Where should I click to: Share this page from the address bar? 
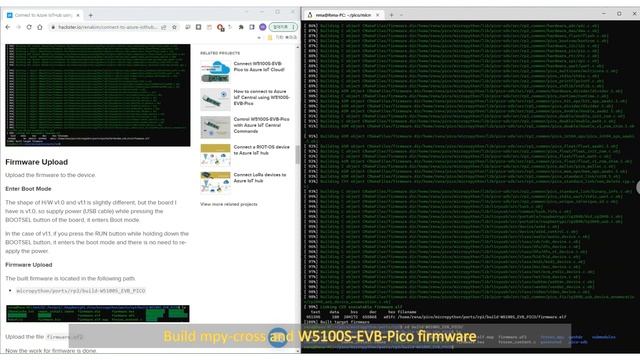point(164,27)
